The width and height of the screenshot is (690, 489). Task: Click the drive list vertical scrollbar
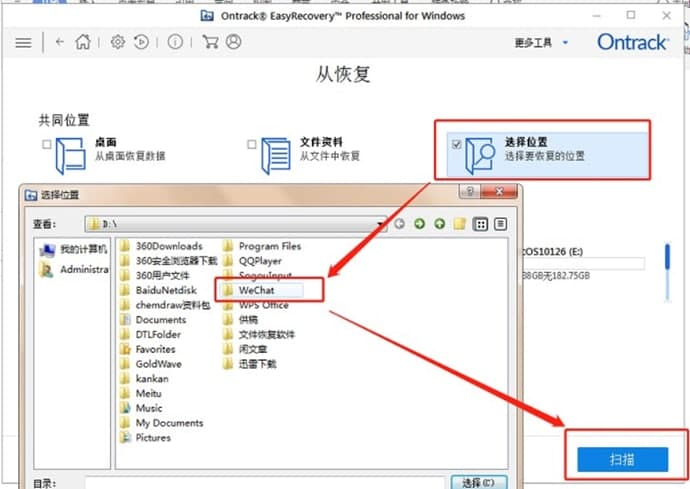[x=668, y=273]
